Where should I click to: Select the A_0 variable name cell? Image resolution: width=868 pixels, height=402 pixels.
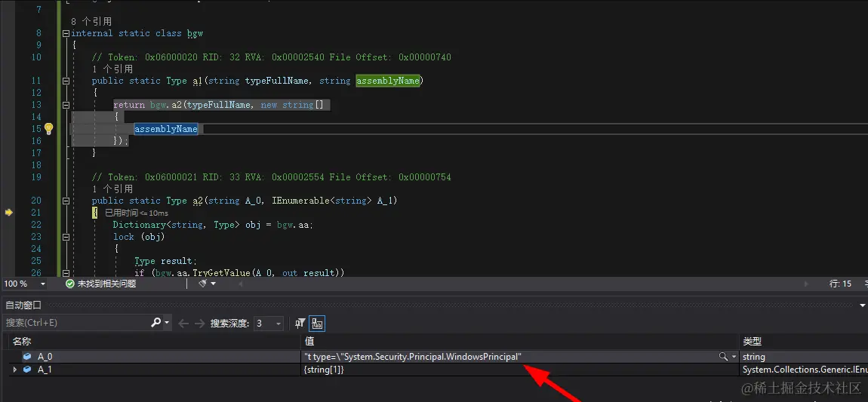[45, 357]
